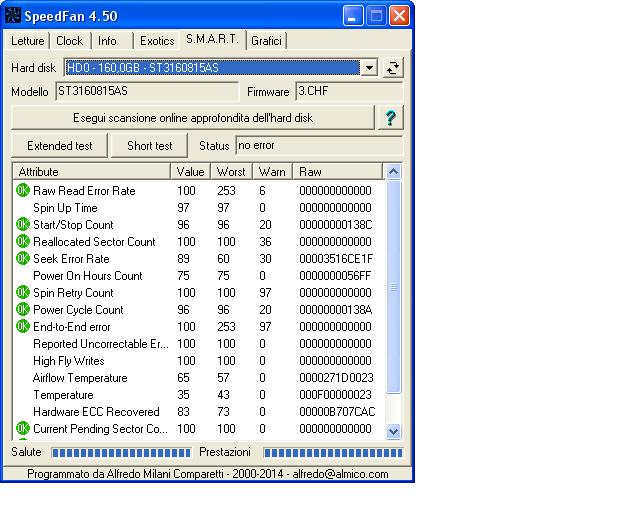Select the High Fly Writes row
640x512 pixels.
(199, 361)
